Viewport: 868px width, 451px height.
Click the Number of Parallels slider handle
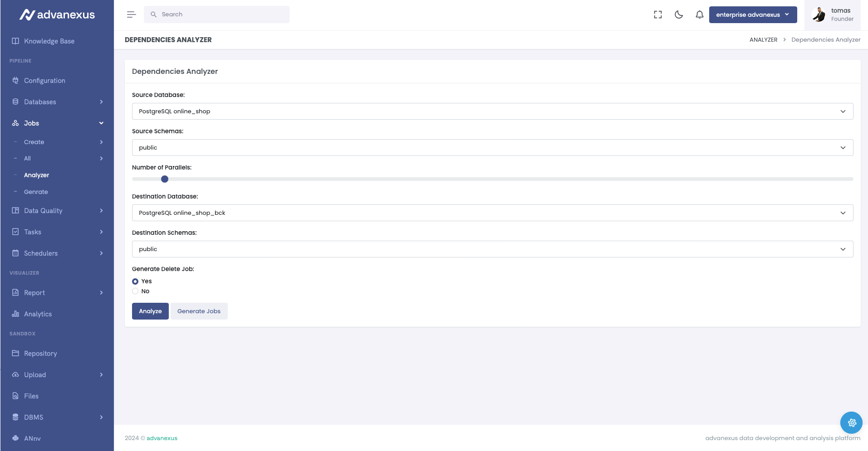pyautogui.click(x=165, y=179)
